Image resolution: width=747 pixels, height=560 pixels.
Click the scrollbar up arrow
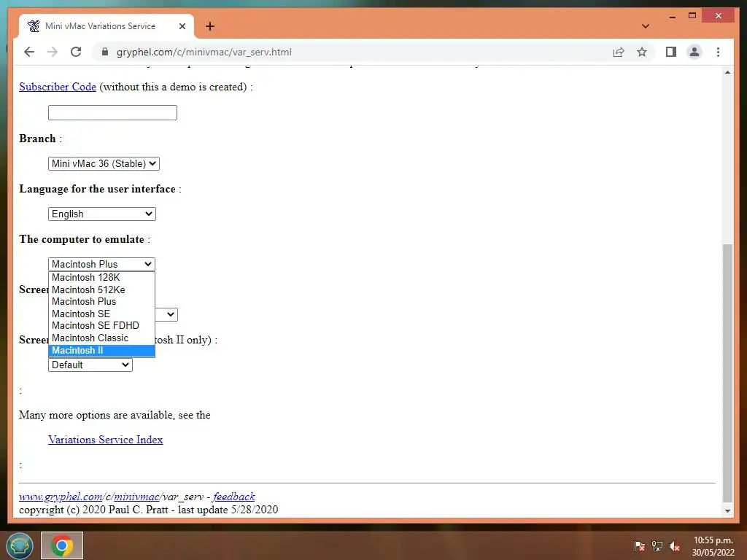click(x=727, y=72)
